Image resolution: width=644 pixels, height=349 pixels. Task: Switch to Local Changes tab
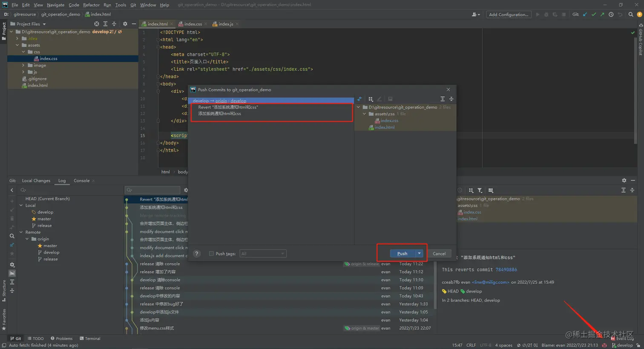[36, 180]
